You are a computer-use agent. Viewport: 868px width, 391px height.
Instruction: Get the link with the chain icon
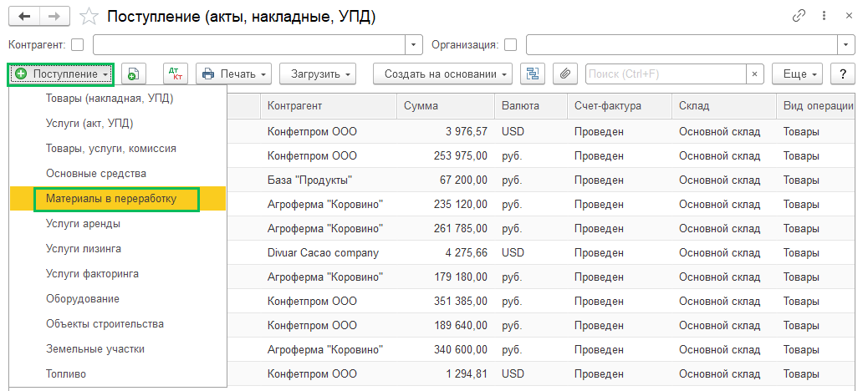pyautogui.click(x=799, y=16)
